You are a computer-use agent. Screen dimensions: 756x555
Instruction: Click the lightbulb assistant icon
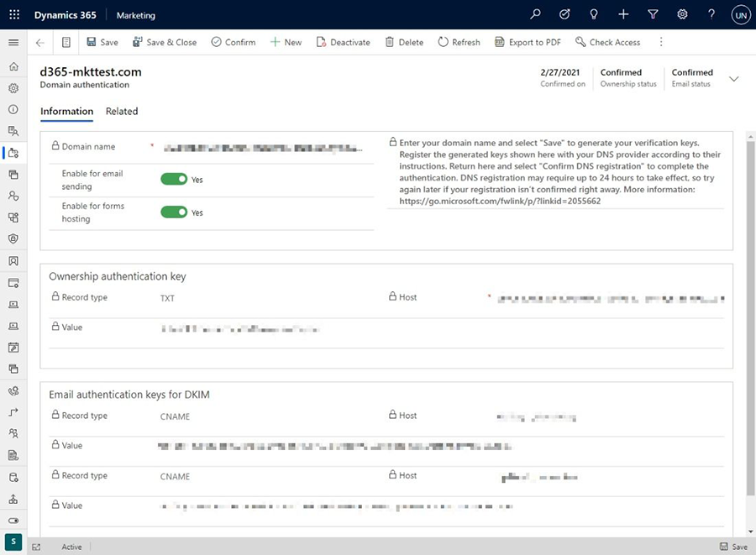click(x=594, y=15)
